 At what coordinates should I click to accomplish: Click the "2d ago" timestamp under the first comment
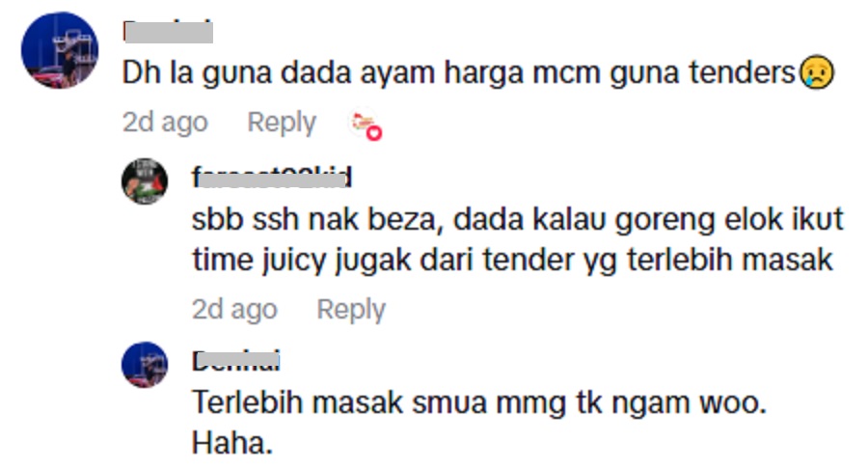coord(165,122)
